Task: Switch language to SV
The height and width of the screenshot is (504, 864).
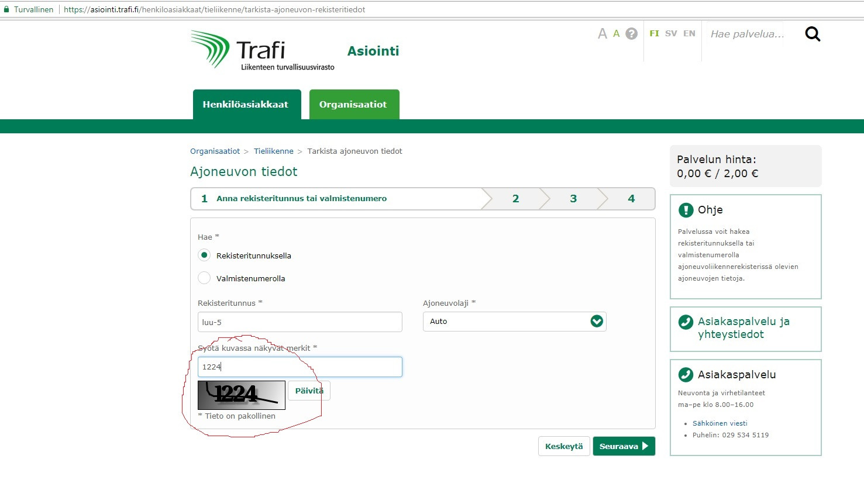Action: coord(671,33)
